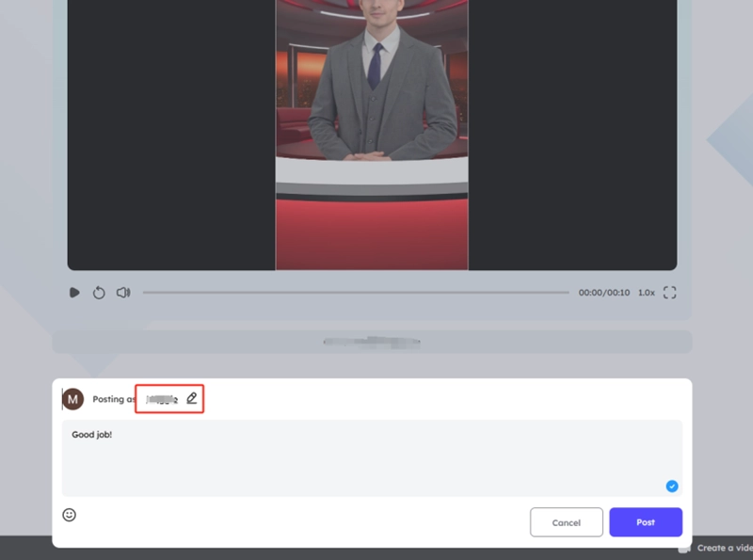Open the emoji picker

(x=69, y=515)
